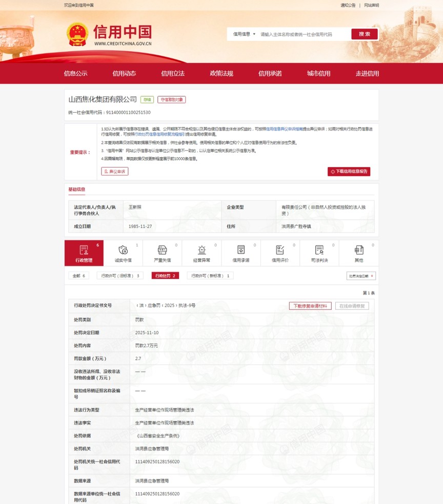Image resolution: width=443 pixels, height=504 pixels.
Task: Open the 处罚决定日期 sort dropdown
Action: (x=361, y=276)
